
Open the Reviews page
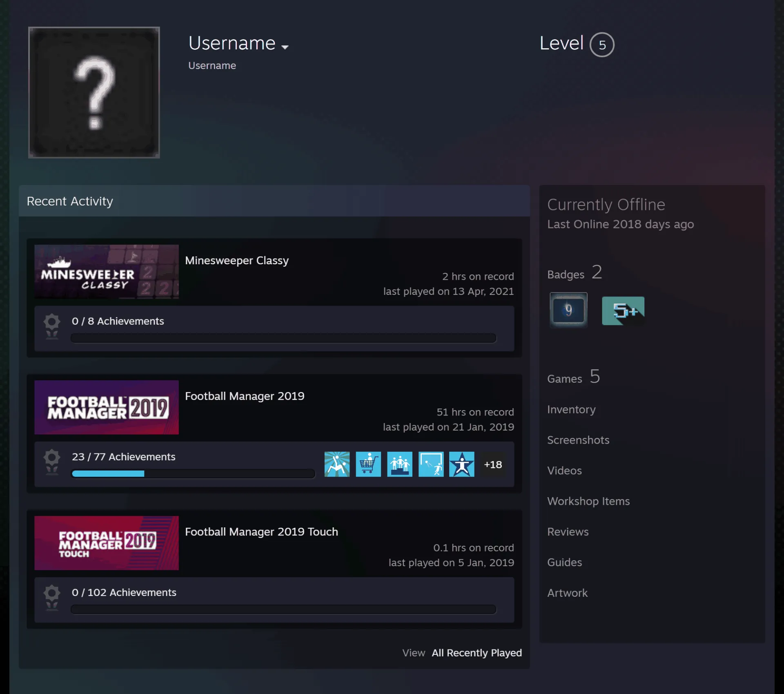[568, 532]
